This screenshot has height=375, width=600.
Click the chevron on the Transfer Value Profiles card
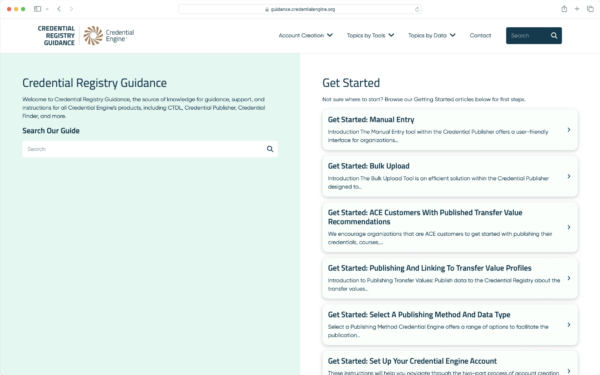569,278
